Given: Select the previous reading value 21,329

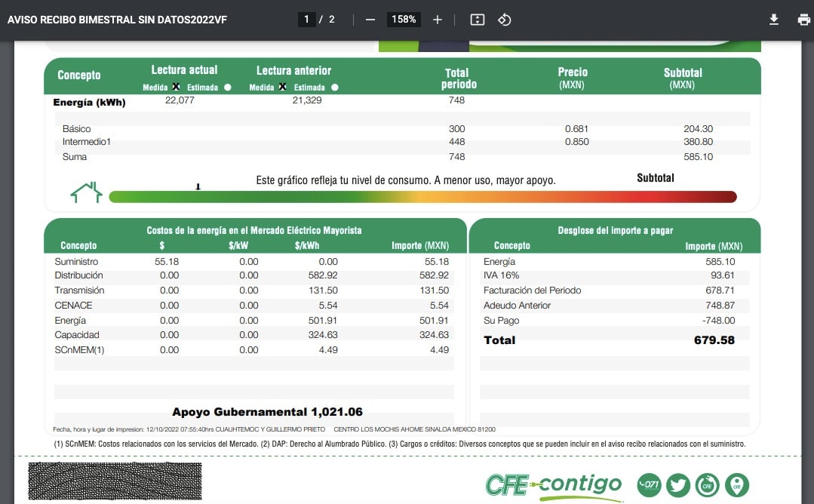Looking at the screenshot, I should 307,100.
